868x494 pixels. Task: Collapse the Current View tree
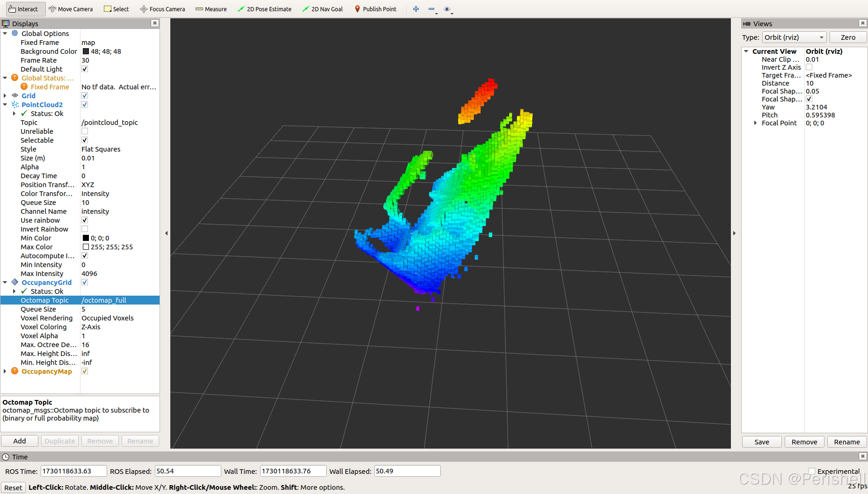click(746, 51)
